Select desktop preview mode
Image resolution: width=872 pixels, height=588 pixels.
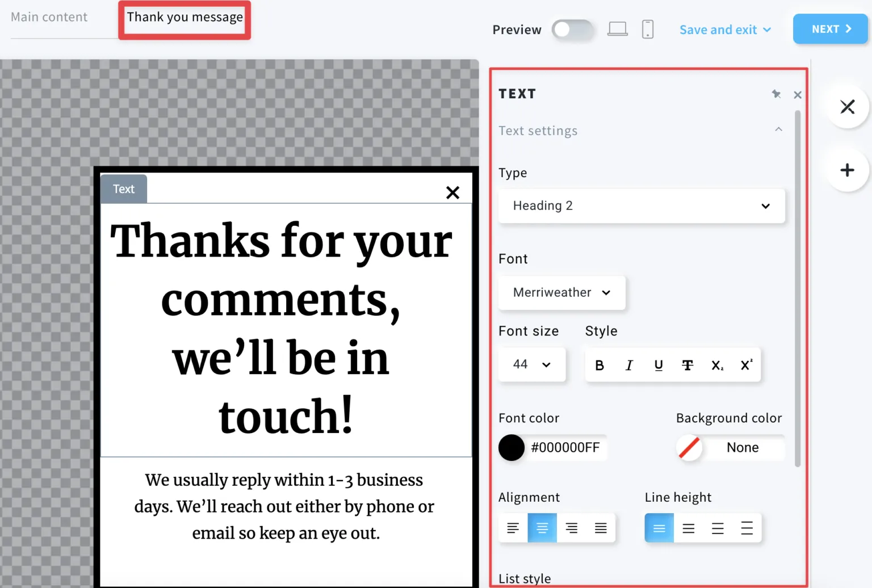click(618, 29)
